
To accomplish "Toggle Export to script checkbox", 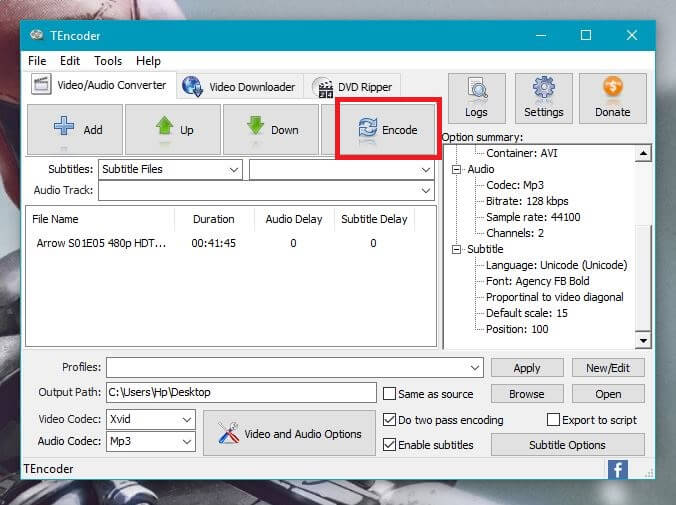I will click(553, 419).
